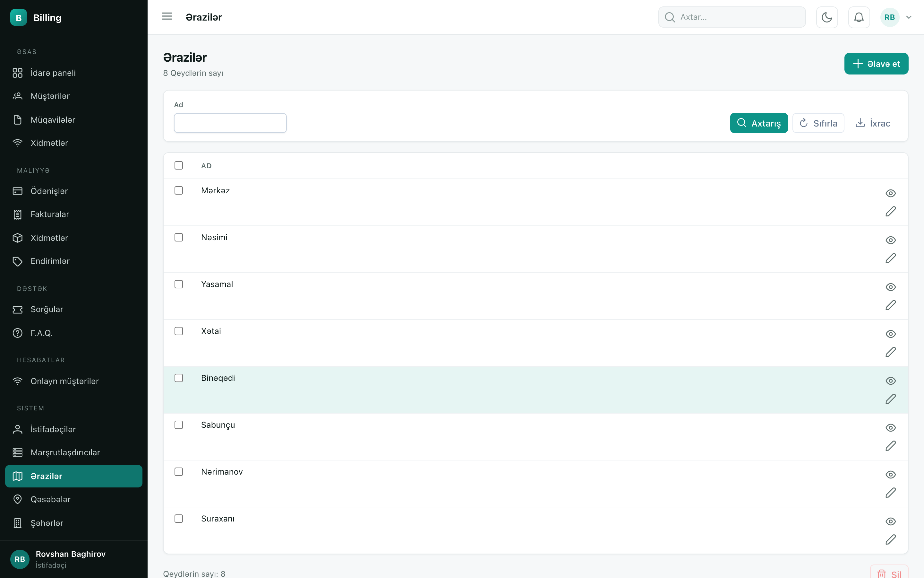Edit the Yasamal row pencil icon

[890, 305]
